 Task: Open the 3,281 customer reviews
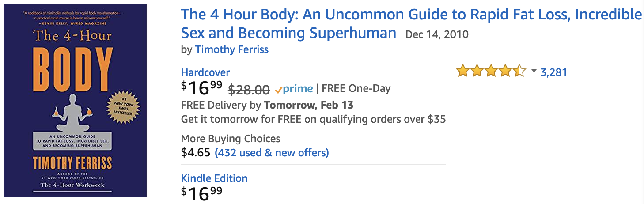pos(553,72)
